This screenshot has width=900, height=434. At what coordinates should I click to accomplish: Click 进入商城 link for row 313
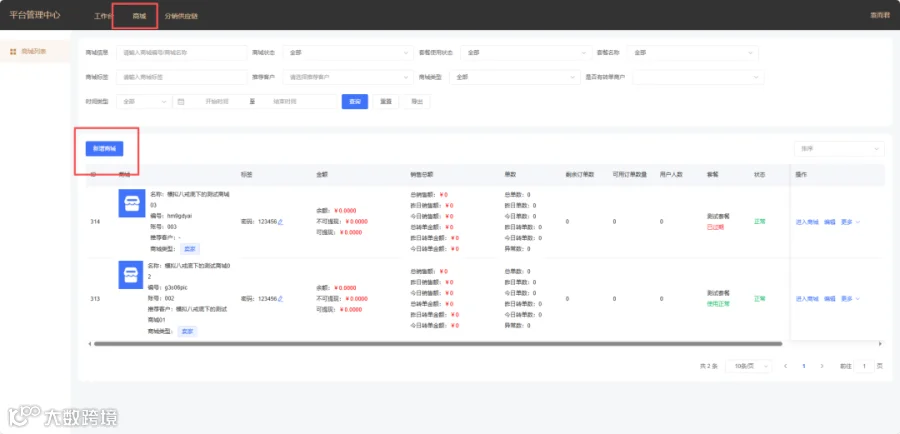coord(807,299)
